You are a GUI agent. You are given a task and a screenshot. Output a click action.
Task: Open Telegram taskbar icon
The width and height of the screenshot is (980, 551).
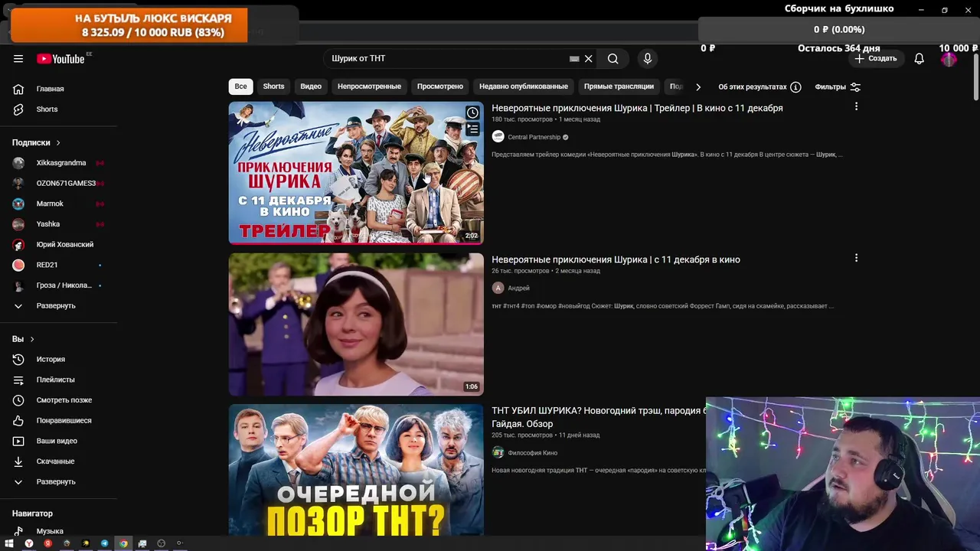[105, 543]
